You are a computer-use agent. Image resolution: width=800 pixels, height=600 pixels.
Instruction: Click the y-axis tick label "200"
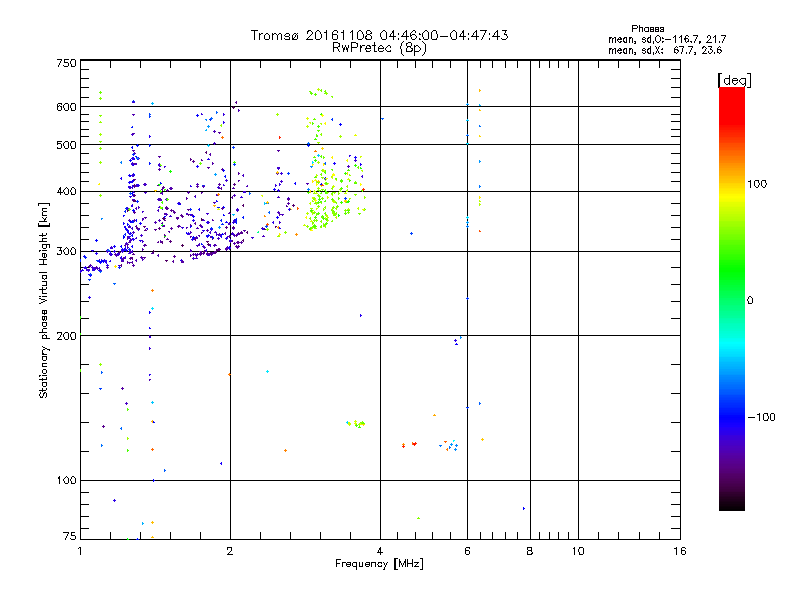[66, 336]
